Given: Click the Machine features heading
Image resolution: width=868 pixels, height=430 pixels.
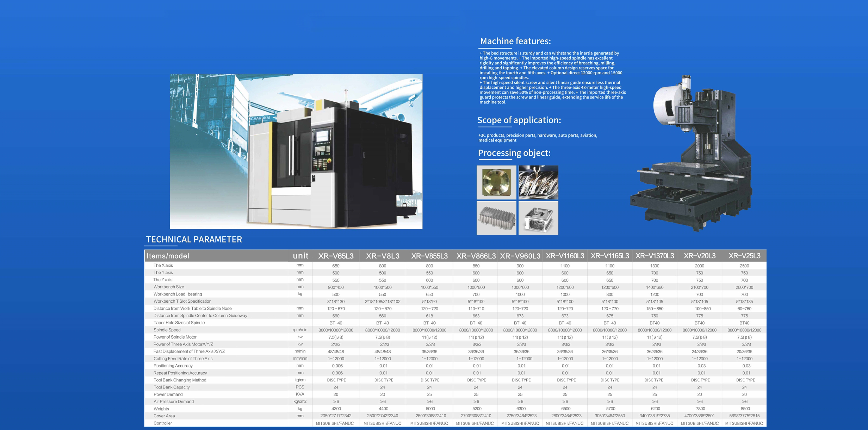Looking at the screenshot, I should point(515,41).
